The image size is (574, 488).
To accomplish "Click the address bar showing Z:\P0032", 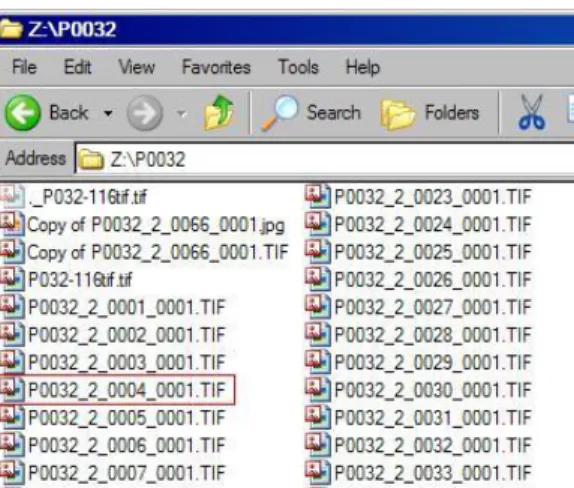I will click(x=324, y=159).
